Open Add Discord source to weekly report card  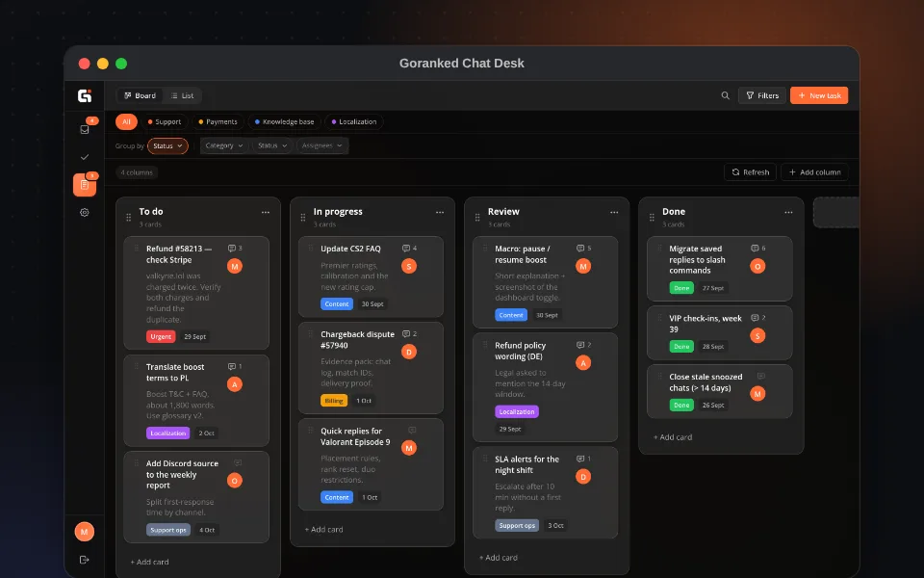click(x=196, y=497)
